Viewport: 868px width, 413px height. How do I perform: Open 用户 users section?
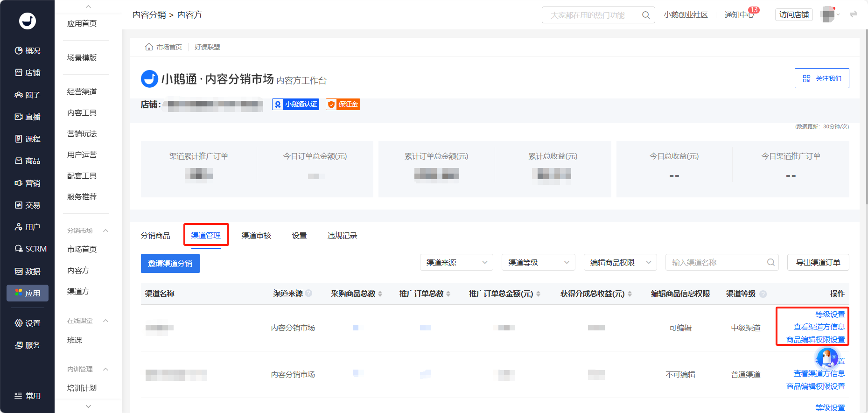pos(28,227)
